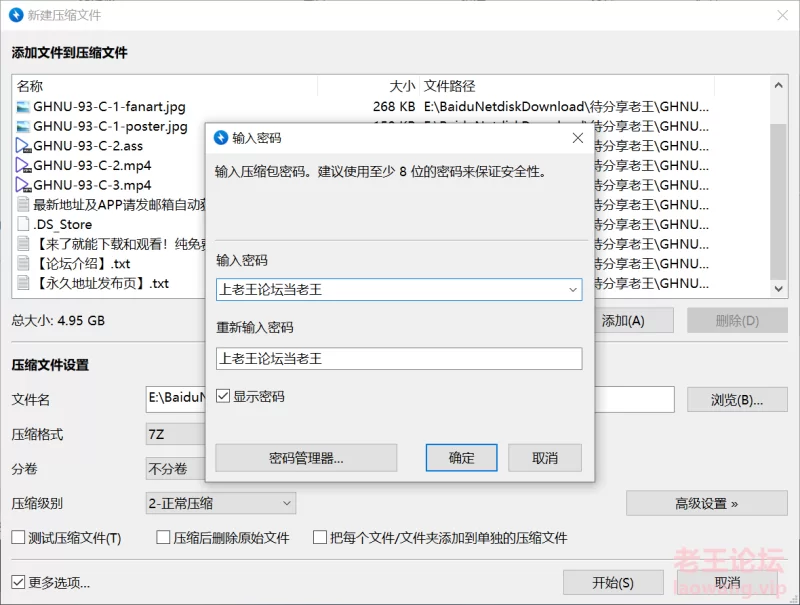
Task: Click 取消 in the main compress window
Action: (x=728, y=582)
